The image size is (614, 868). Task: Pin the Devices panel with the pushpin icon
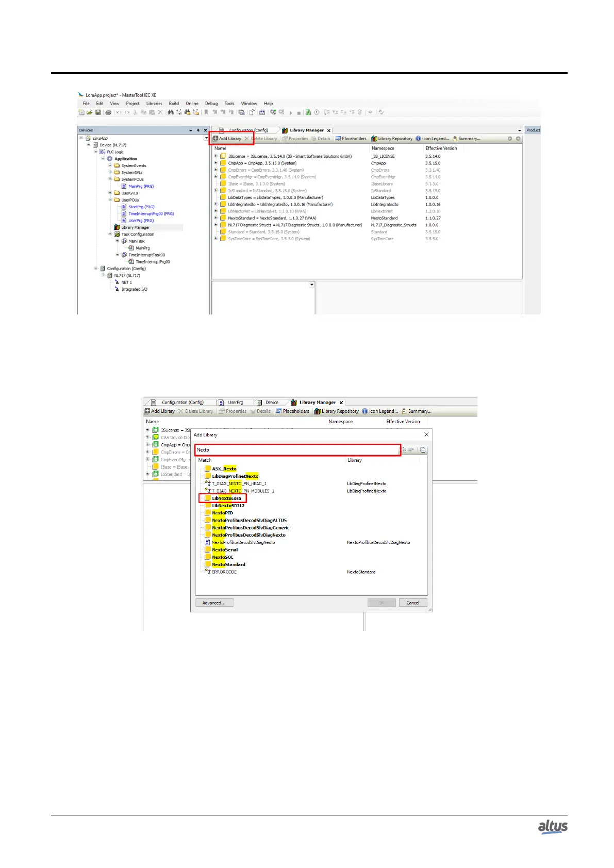click(198, 130)
